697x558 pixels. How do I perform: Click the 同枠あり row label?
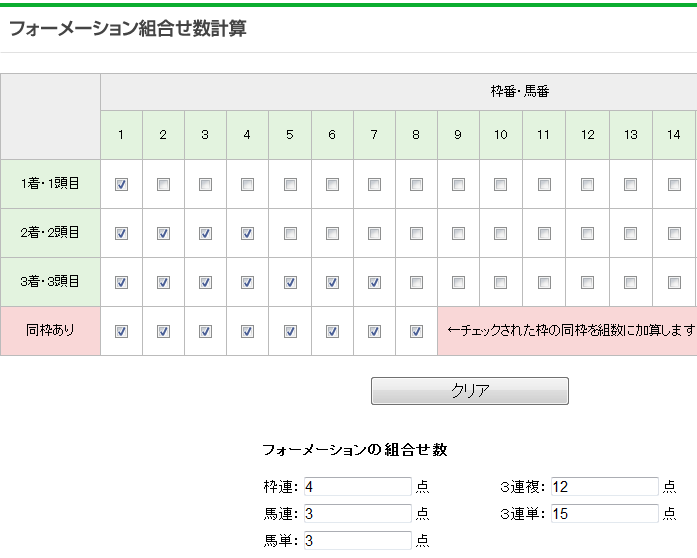tap(50, 330)
